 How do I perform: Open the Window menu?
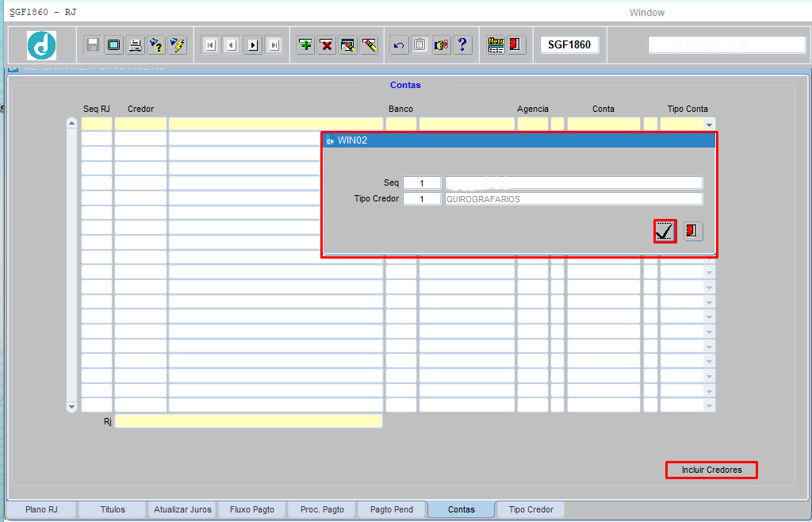(x=646, y=13)
